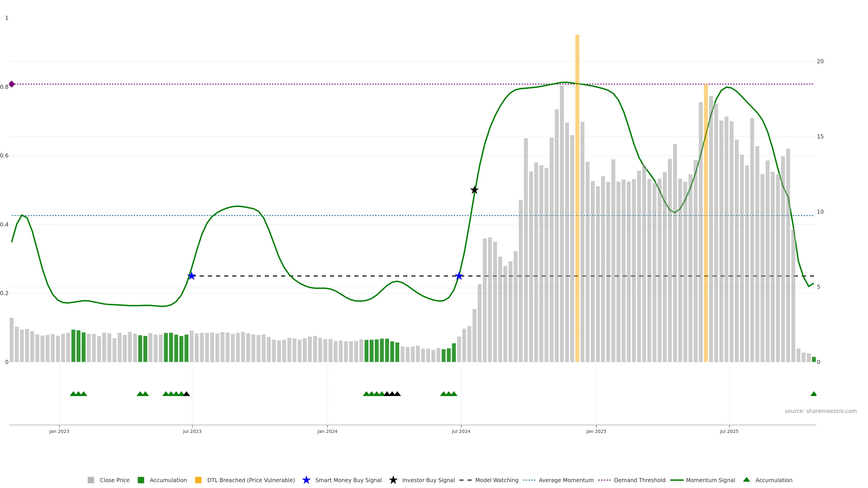Click the orange DTL Breached legend swatch

[198, 480]
